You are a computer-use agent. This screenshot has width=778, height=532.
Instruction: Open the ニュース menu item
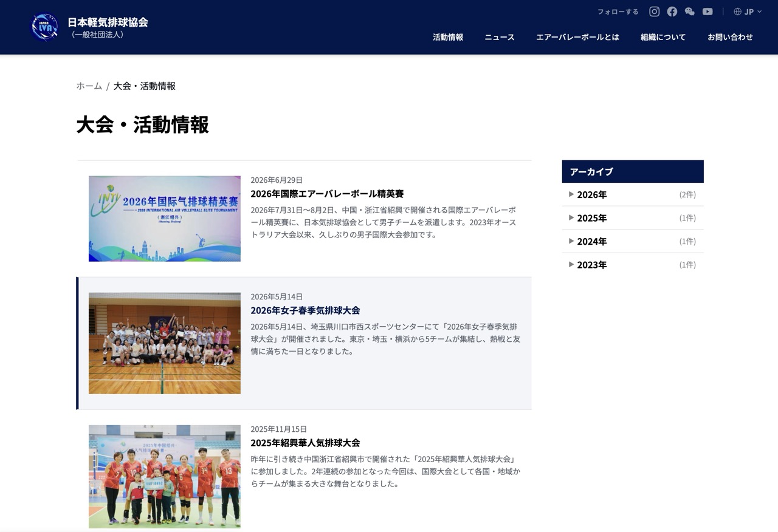[x=500, y=37]
